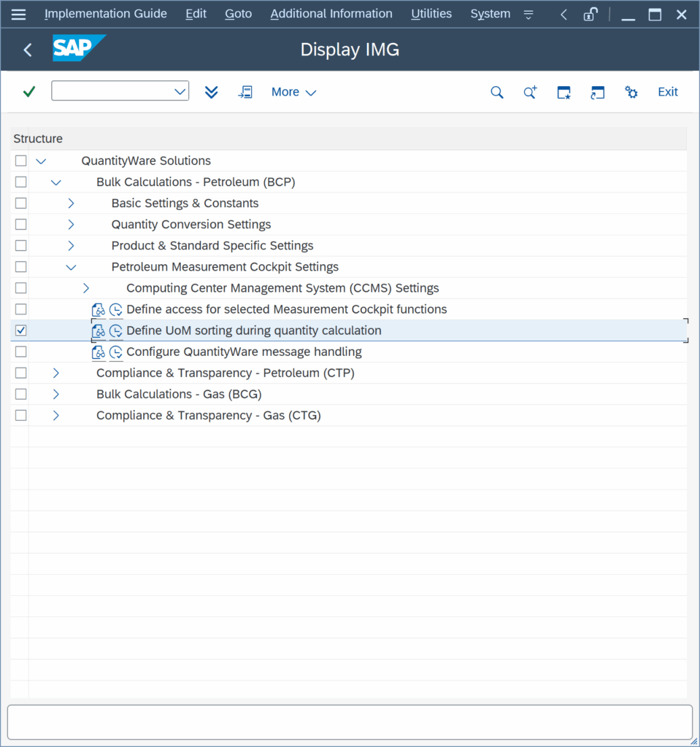Click the find next search icon
The image size is (700, 747).
click(x=530, y=92)
